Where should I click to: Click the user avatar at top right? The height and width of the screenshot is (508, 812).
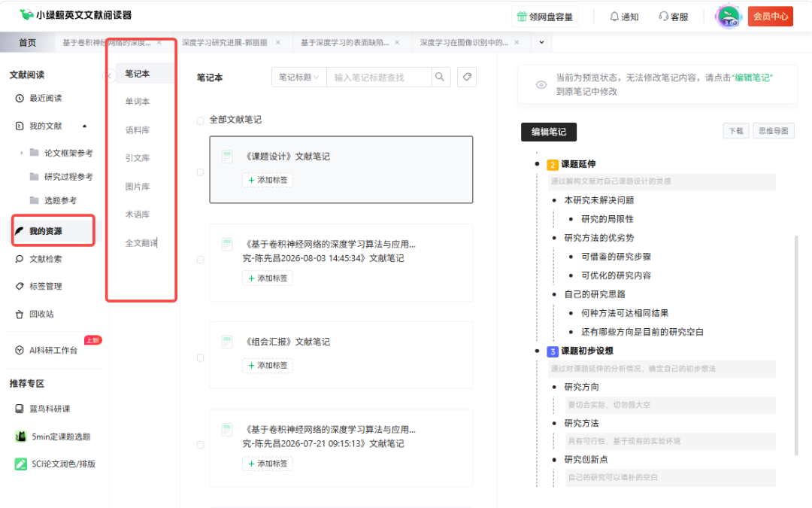729,16
